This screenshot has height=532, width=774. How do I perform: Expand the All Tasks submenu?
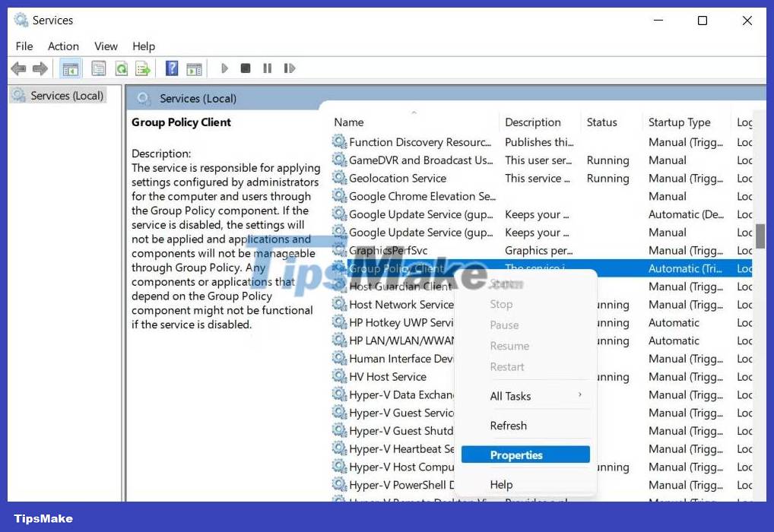tap(511, 395)
